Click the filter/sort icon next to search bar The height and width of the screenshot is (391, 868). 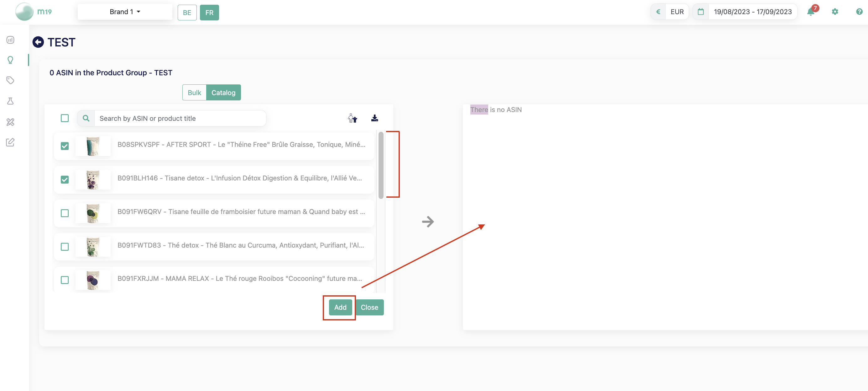click(352, 118)
